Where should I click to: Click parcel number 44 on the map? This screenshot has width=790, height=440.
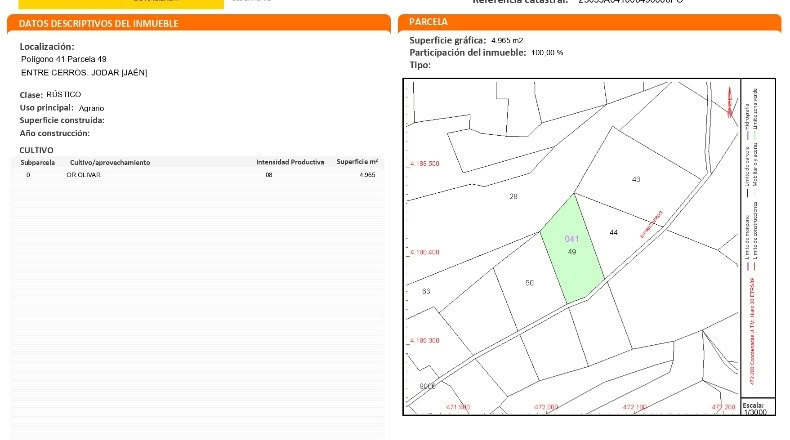[x=613, y=232]
